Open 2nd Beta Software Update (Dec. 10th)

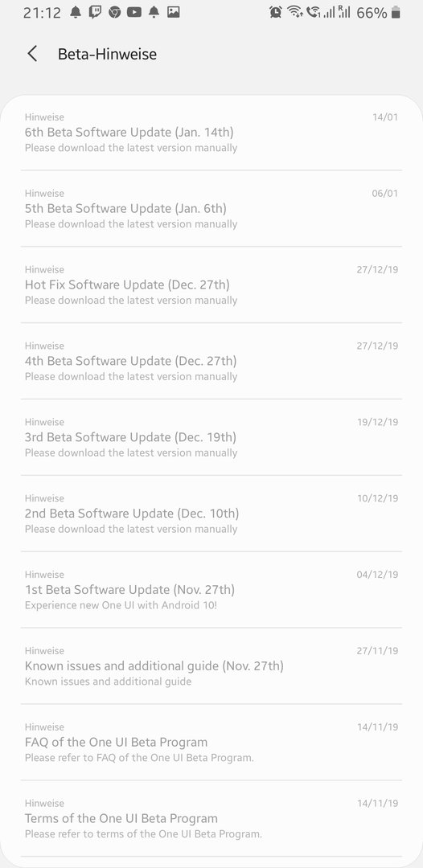click(211, 514)
